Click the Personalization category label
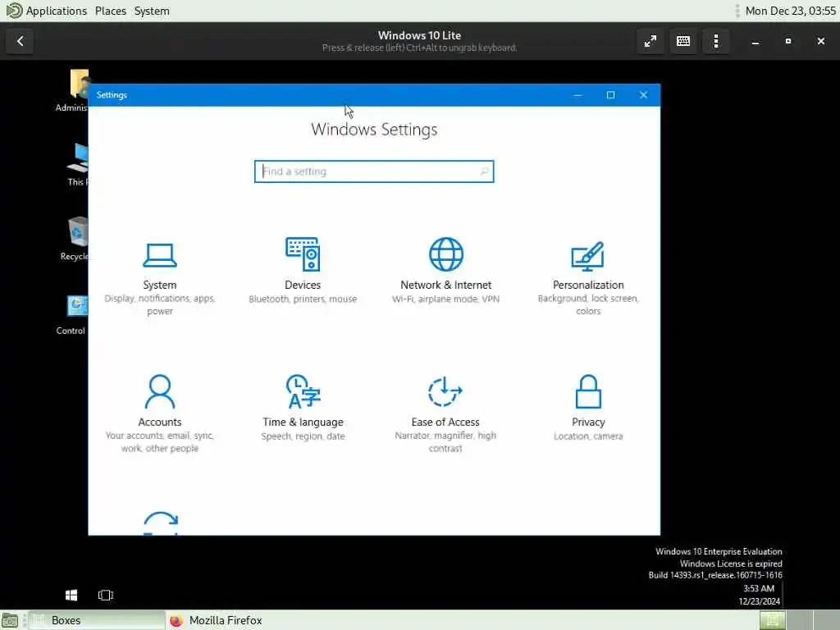This screenshot has width=840, height=630. (x=588, y=285)
